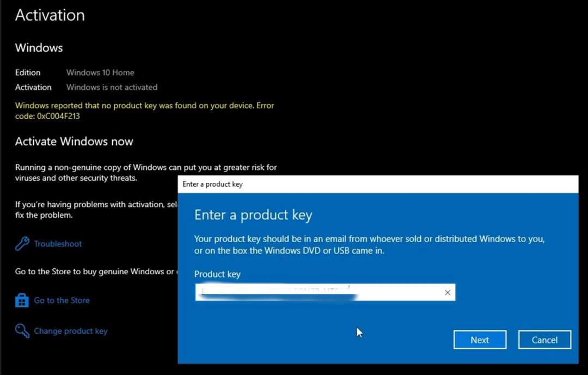The width and height of the screenshot is (588, 375).
Task: Clear the product key field with X
Action: [447, 293]
